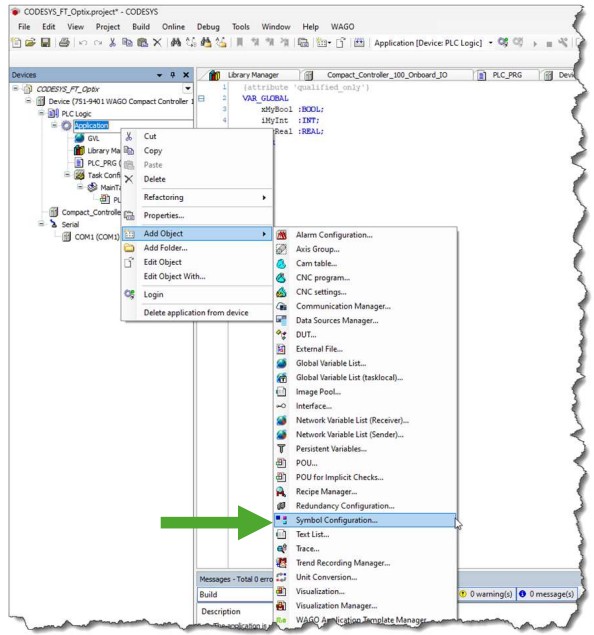Click the Print toolbar icon
The image size is (594, 635).
point(64,43)
